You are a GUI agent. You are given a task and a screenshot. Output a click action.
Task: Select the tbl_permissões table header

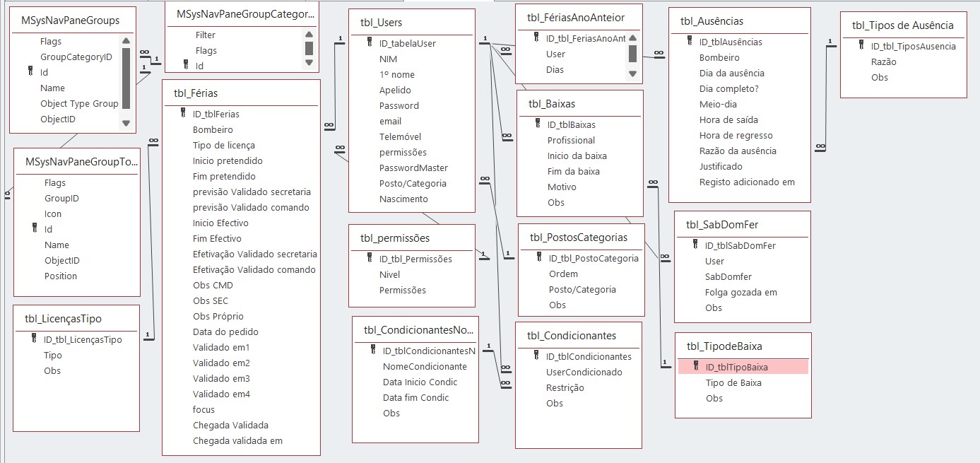tap(395, 238)
